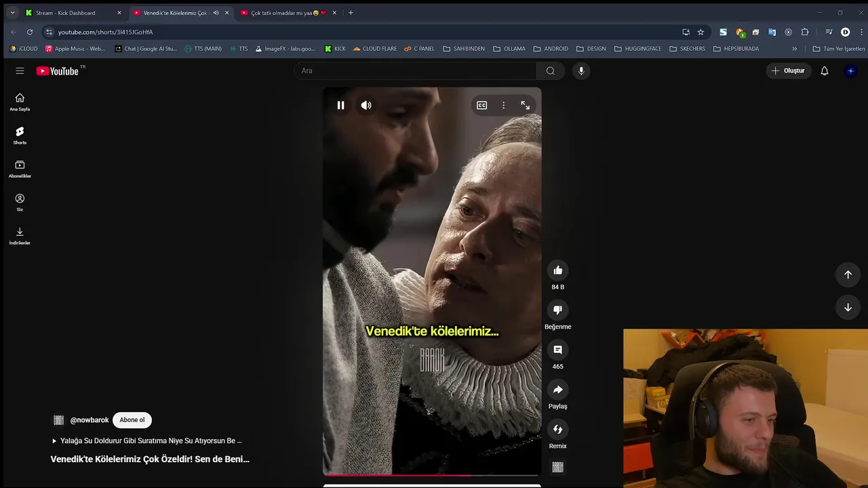Open the Google Translate extension icon

pos(772,32)
